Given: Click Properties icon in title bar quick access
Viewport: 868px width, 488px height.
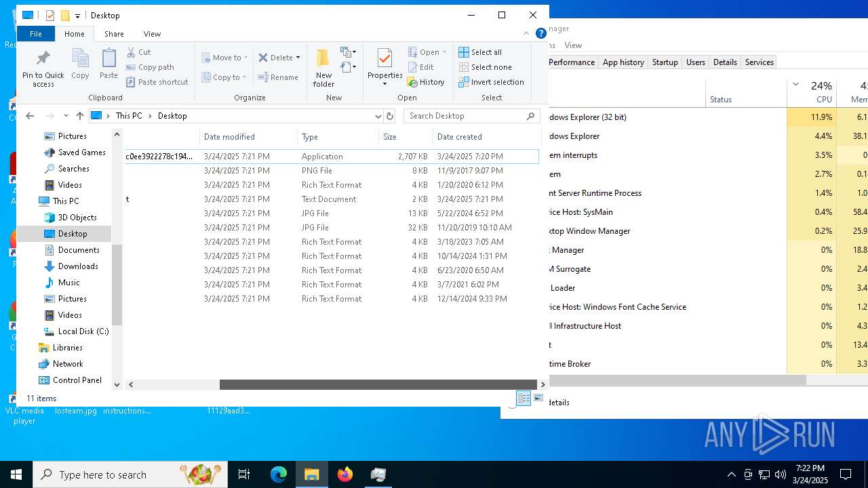Looking at the screenshot, I should pyautogui.click(x=50, y=15).
